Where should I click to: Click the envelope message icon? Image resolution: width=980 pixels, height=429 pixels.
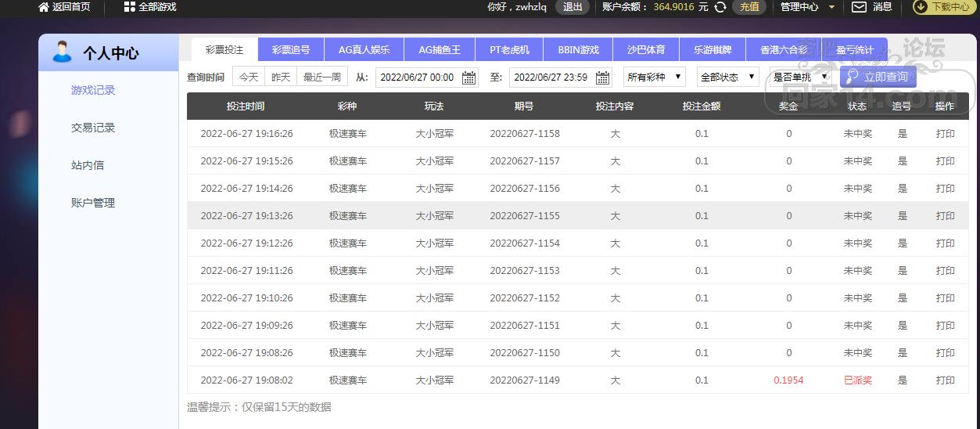click(859, 6)
